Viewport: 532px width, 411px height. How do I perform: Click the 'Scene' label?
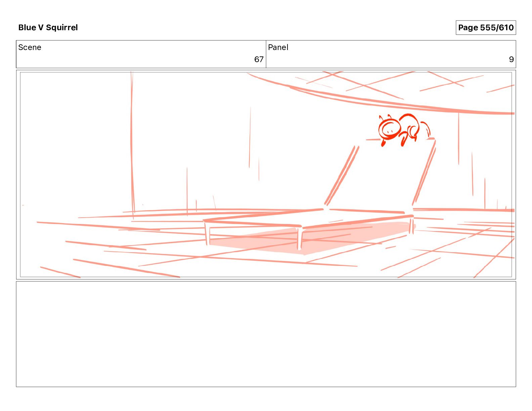tap(30, 47)
